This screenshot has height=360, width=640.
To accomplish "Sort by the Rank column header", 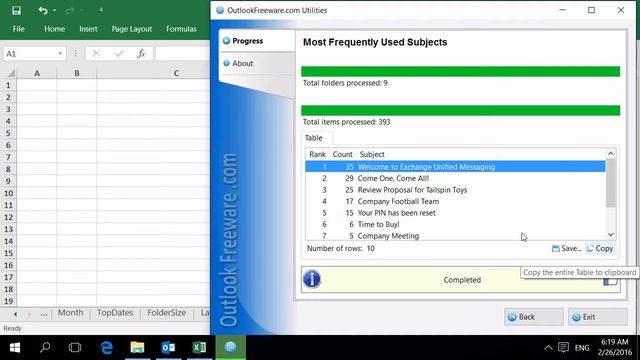I will 317,154.
